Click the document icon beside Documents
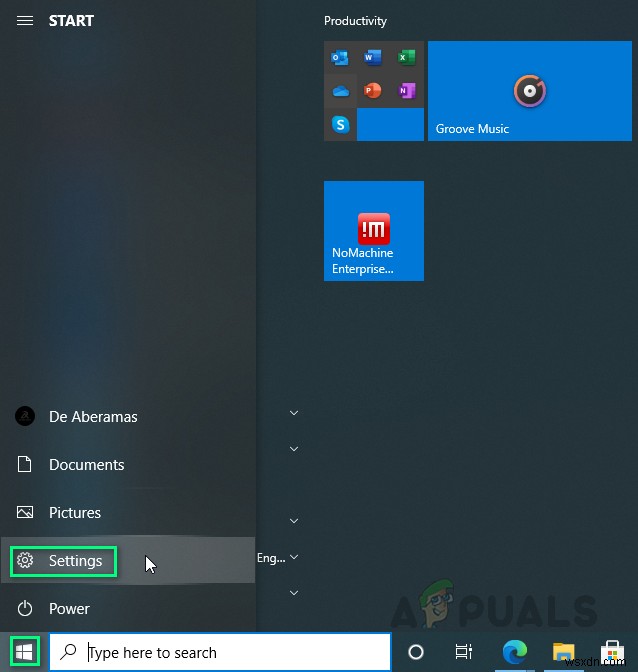Screen dimensions: 638x672 [x=24, y=464]
